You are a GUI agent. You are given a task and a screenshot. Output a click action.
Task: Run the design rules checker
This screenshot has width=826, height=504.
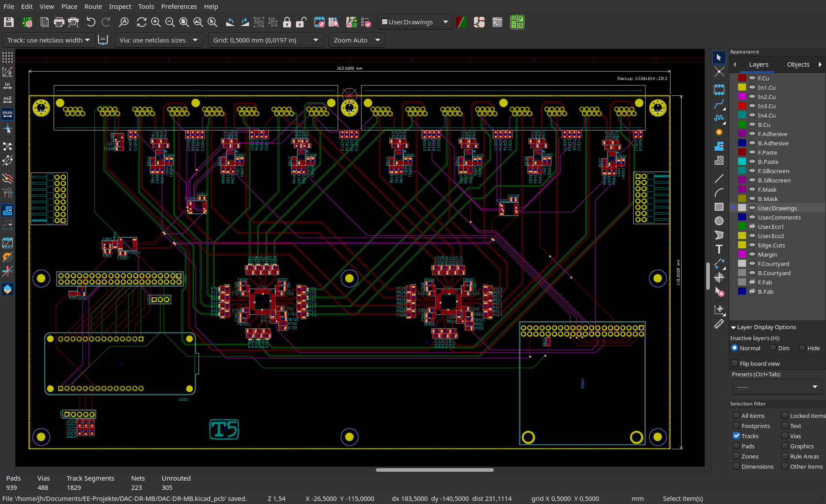click(x=366, y=22)
